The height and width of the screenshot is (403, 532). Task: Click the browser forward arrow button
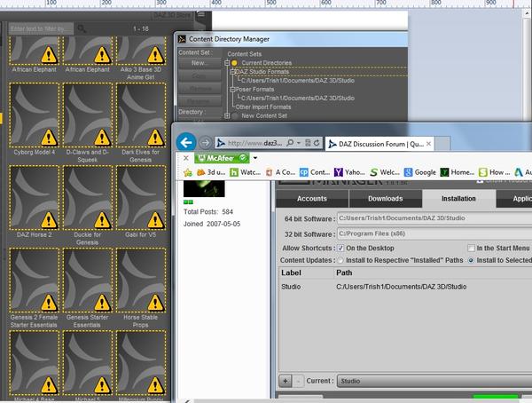click(205, 143)
